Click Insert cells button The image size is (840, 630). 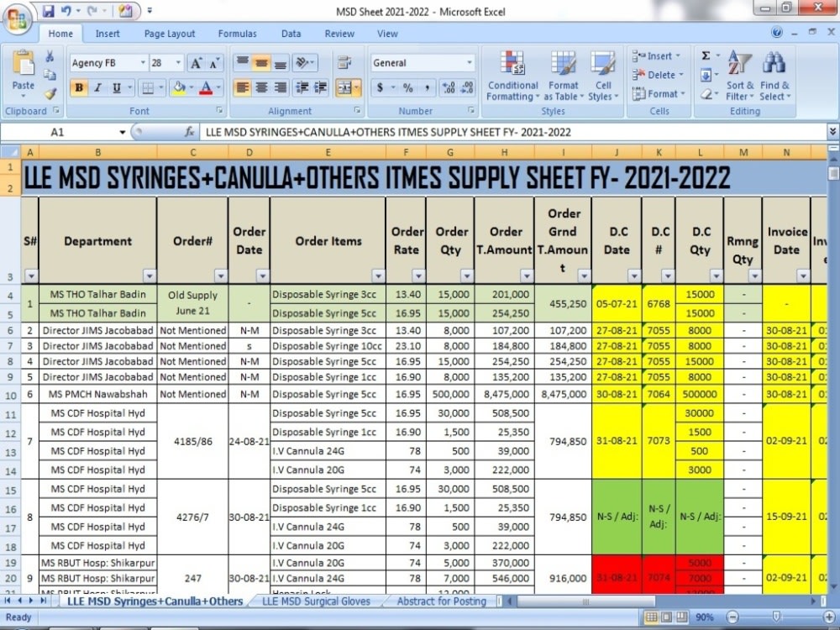pyautogui.click(x=656, y=56)
